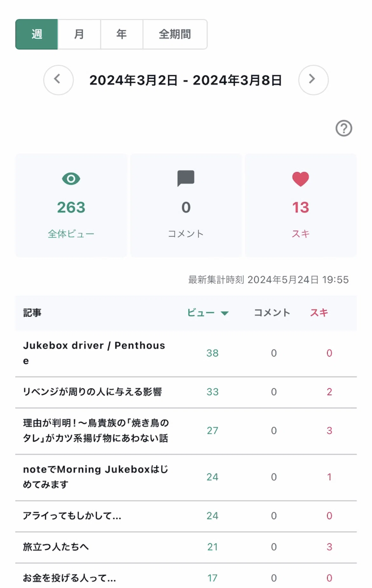Viewport: 372px width, 588px height.
Task: Open the help question mark icon
Action: pos(344,128)
